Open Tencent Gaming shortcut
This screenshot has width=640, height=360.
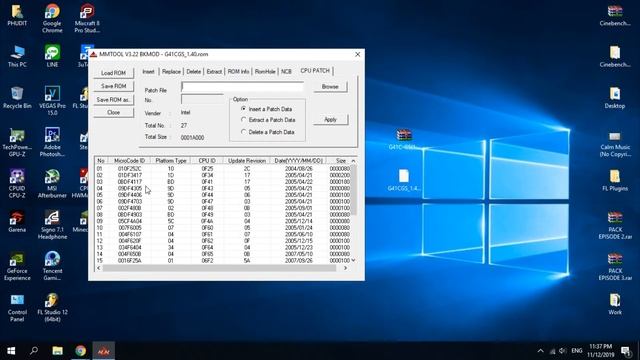[x=52, y=266]
